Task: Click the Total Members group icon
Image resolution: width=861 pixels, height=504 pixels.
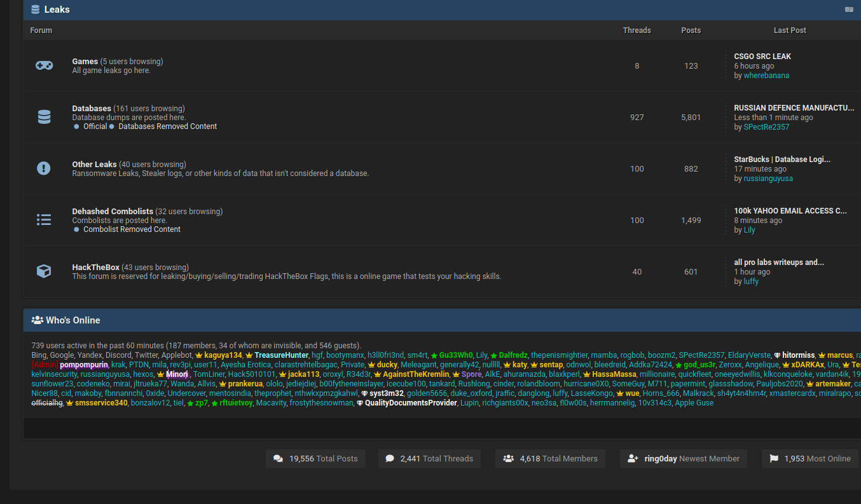Action: pyautogui.click(x=508, y=458)
